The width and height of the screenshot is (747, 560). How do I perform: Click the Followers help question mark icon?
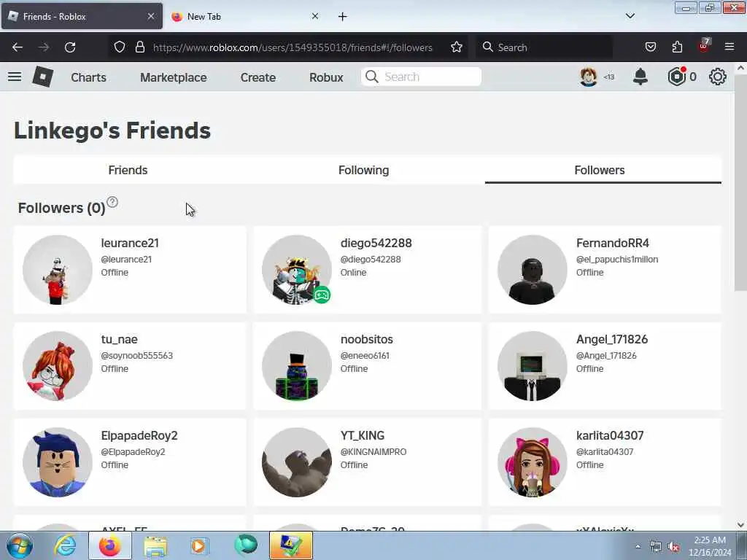[x=112, y=202]
